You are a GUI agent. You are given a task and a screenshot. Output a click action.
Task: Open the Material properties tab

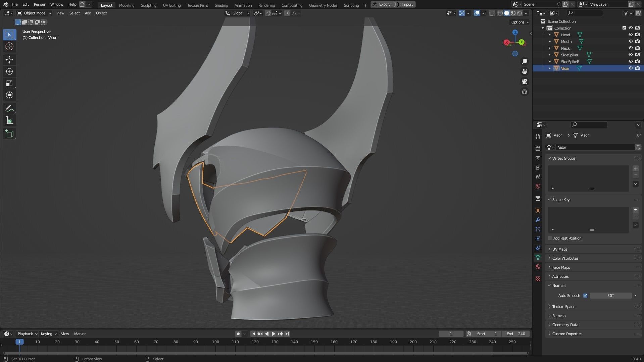click(538, 267)
